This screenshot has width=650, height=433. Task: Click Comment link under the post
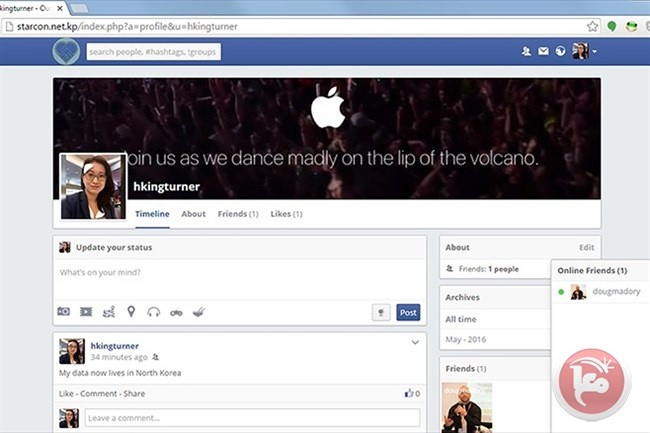[x=98, y=394]
